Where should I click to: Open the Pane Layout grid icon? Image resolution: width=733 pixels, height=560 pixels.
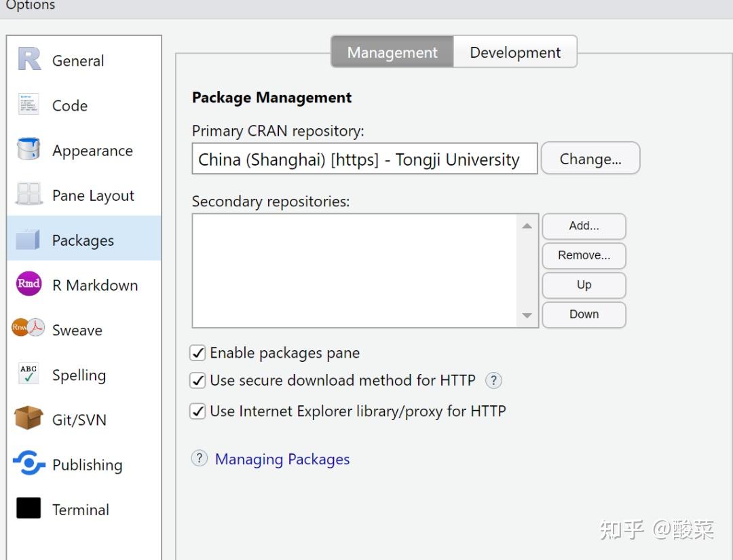tap(29, 195)
